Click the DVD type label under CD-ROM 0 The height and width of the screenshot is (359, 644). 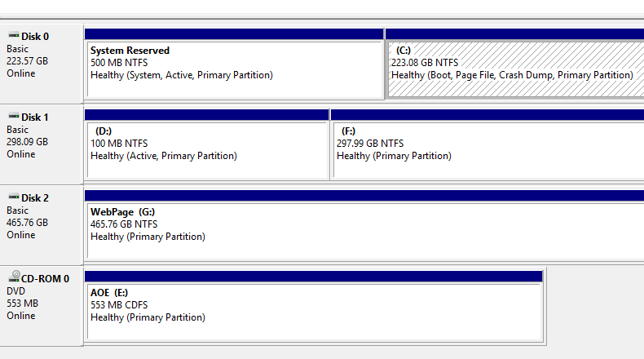16,291
